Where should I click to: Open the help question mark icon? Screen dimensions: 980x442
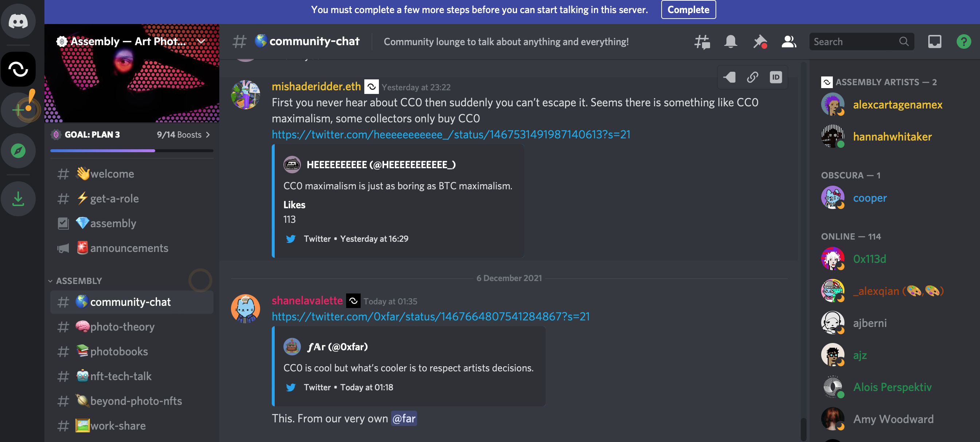[x=963, y=42]
